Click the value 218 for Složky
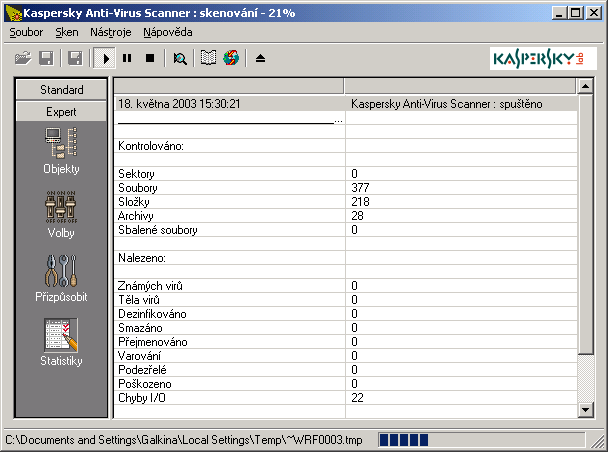 pos(360,202)
